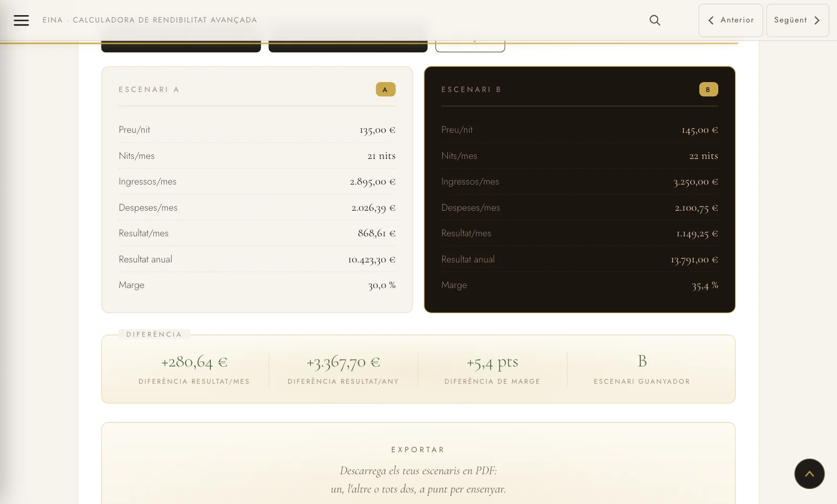Click the 22 nits value
The width and height of the screenshot is (837, 504).
tap(704, 156)
